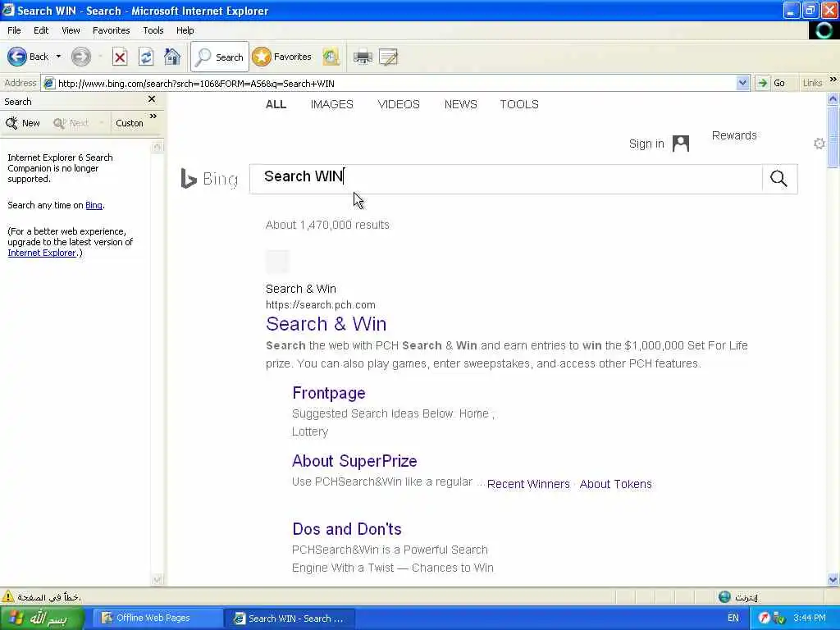This screenshot has height=630, width=840.
Task: Open the Dos and Don'ts sublink
Action: [x=347, y=529]
